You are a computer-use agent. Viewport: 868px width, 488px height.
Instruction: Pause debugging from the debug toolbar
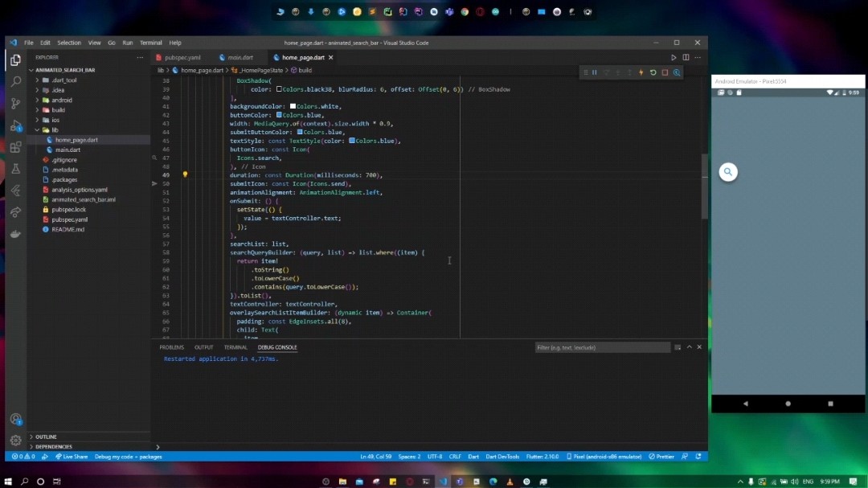595,72
